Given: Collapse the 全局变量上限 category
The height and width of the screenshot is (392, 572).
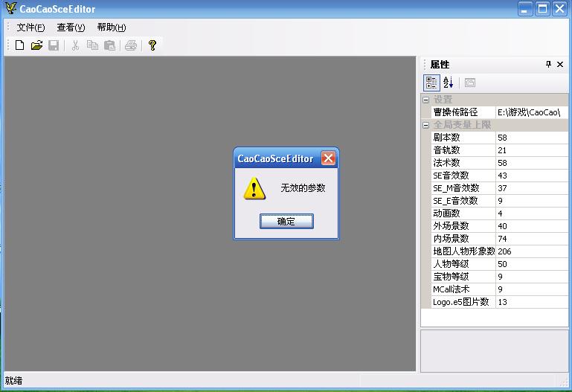Looking at the screenshot, I should tap(425, 125).
